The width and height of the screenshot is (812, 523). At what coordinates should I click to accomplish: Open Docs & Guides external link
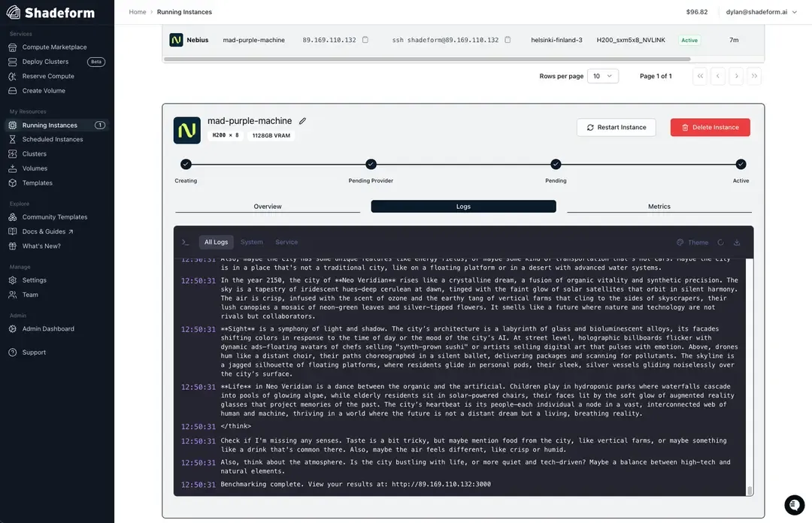coord(48,231)
